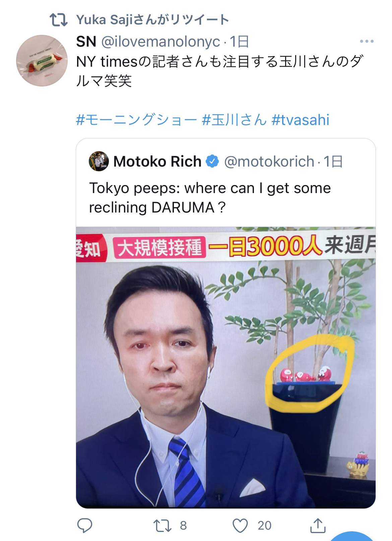Open the reply speech bubble icon
This screenshot has height=541, width=392.
click(84, 525)
